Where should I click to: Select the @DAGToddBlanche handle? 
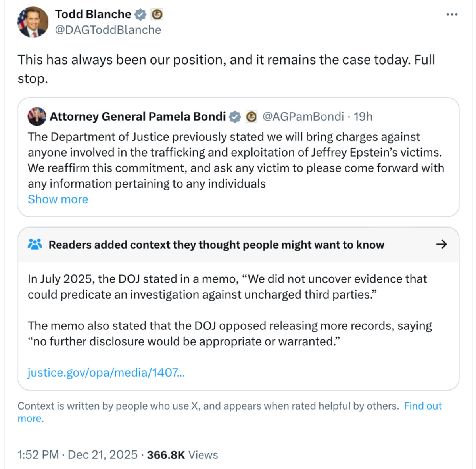tap(109, 29)
